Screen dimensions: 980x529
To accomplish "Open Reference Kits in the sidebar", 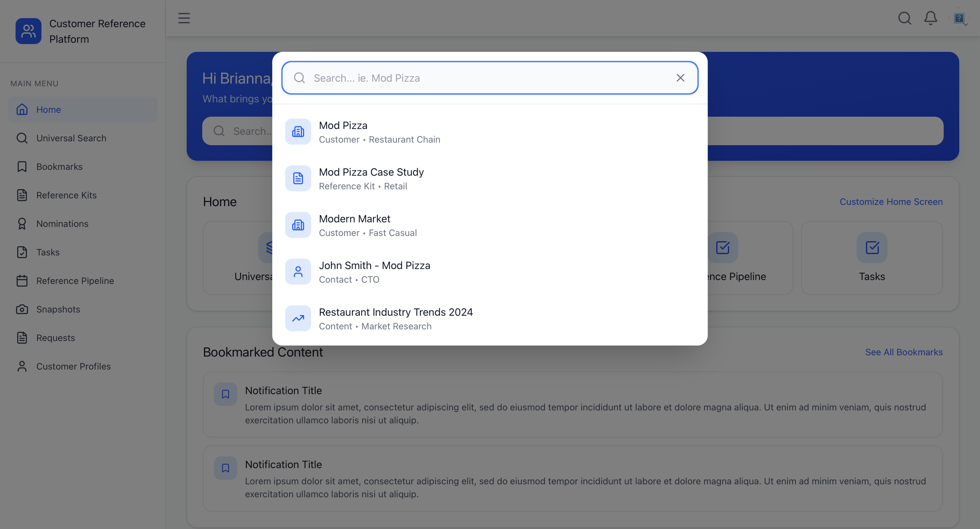I will (x=82, y=195).
